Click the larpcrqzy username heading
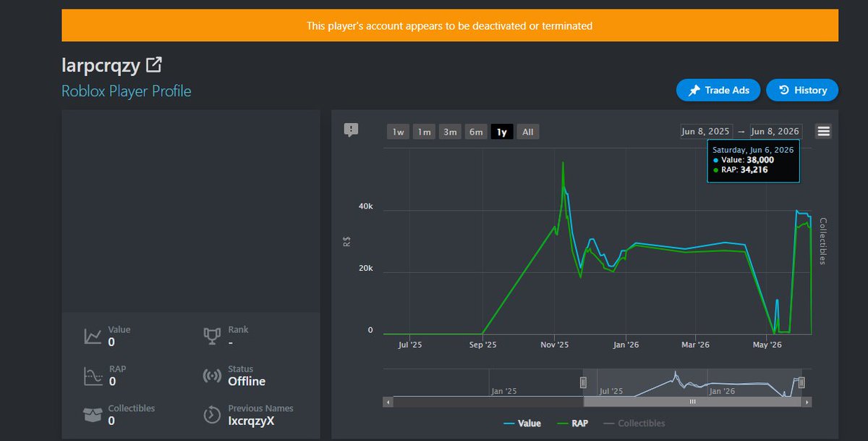 [x=101, y=65]
